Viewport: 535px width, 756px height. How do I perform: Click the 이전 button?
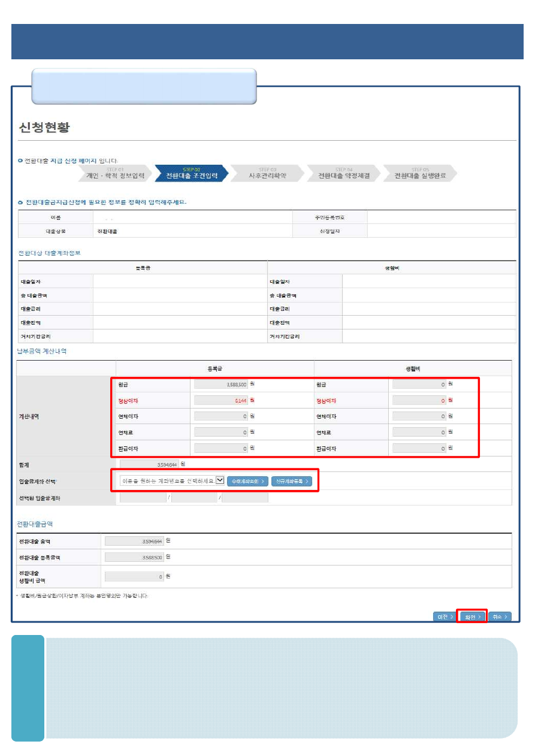tap(445, 616)
